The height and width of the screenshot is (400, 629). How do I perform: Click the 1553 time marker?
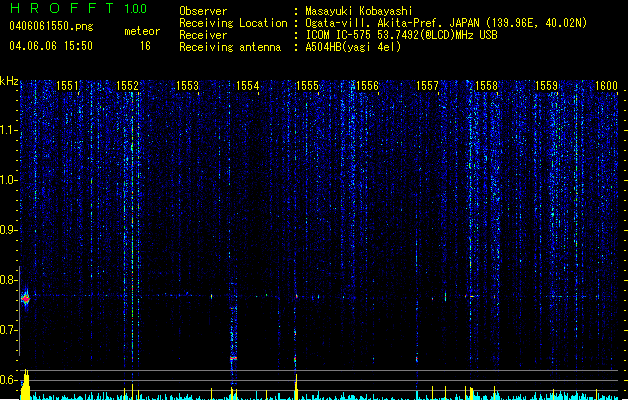pyautogui.click(x=187, y=86)
